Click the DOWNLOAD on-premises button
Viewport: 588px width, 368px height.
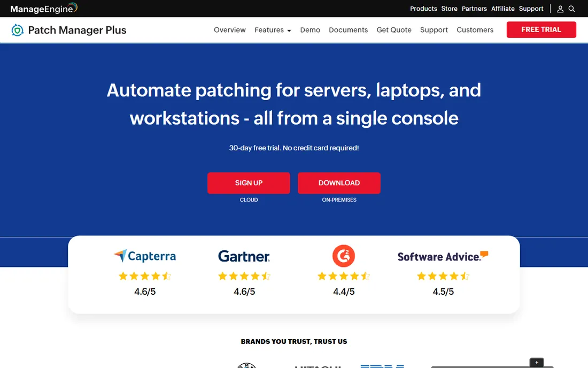[339, 183]
